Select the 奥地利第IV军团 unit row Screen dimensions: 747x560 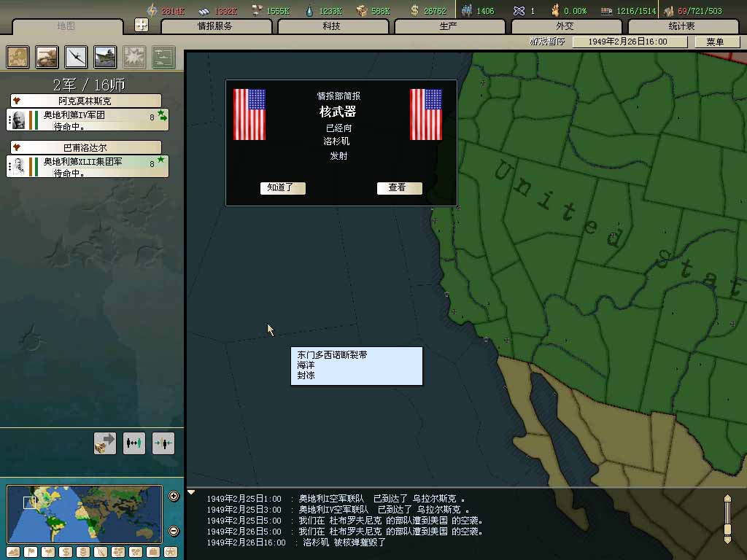coord(88,120)
